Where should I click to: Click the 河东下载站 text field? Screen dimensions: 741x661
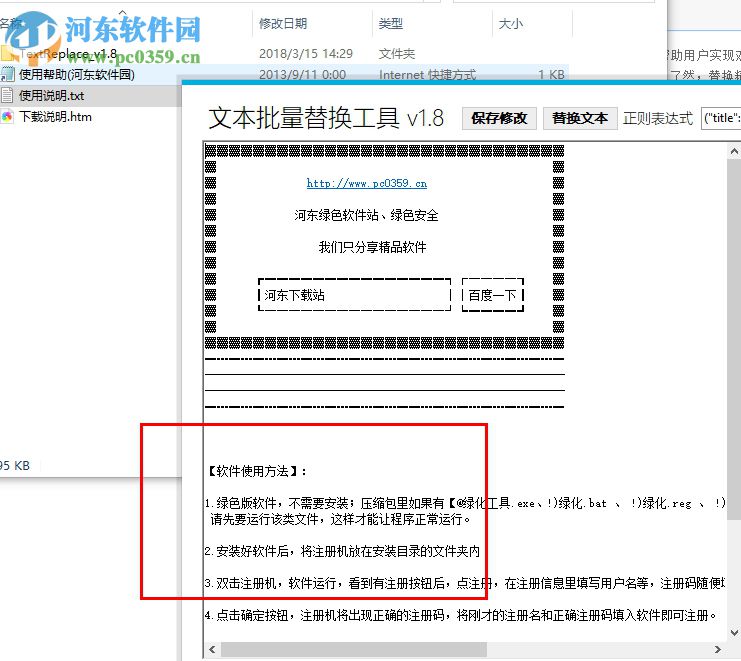click(x=354, y=295)
